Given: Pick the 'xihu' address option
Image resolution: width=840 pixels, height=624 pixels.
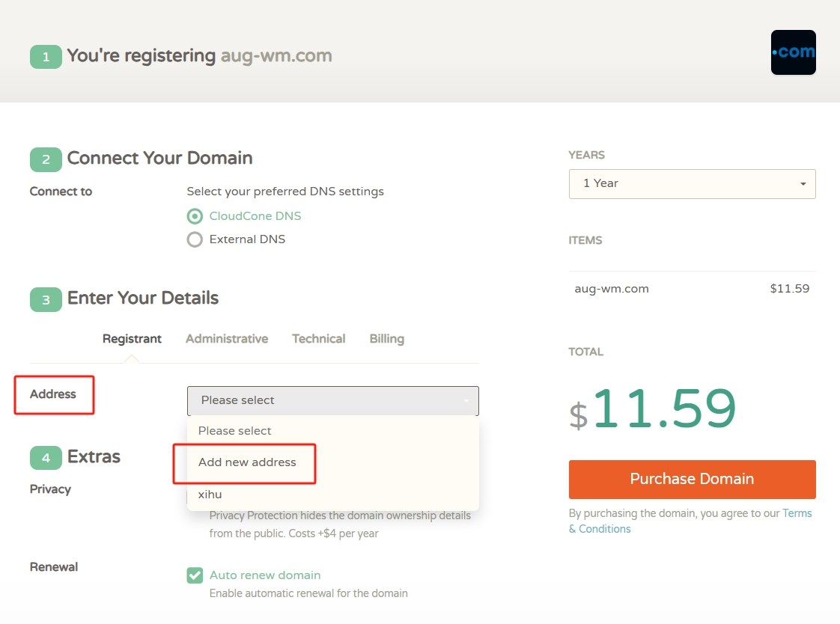Looking at the screenshot, I should point(210,495).
